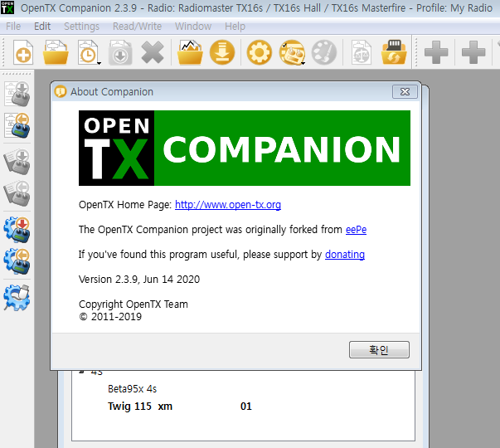Click the SD card synchronize icon
This screenshot has height=448, width=500.
394,52
